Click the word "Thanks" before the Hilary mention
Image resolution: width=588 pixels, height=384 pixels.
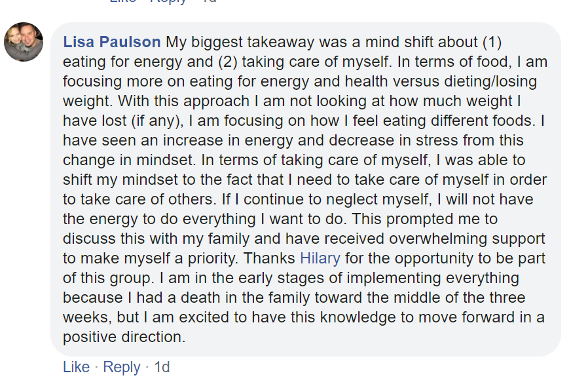pyautogui.click(x=269, y=258)
